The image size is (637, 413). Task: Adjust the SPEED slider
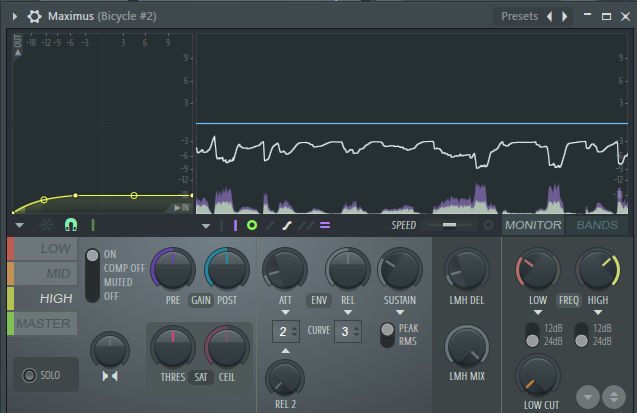pyautogui.click(x=449, y=225)
